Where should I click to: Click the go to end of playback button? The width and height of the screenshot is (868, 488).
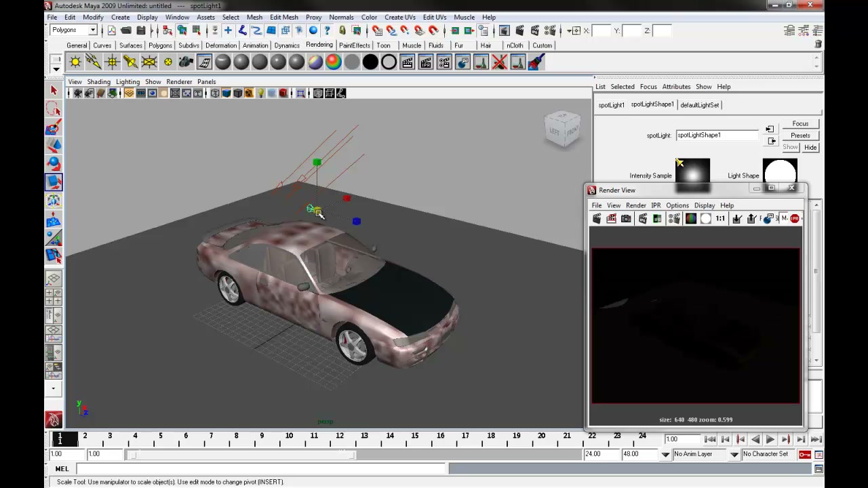(x=816, y=440)
